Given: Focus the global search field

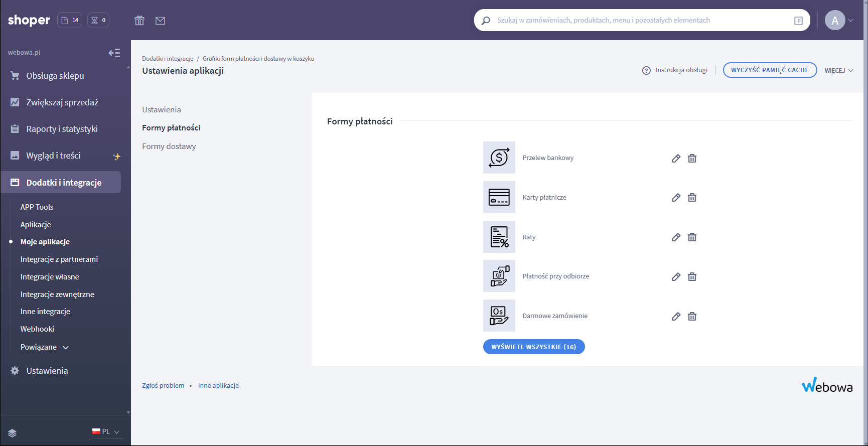Looking at the screenshot, I should click(637, 21).
